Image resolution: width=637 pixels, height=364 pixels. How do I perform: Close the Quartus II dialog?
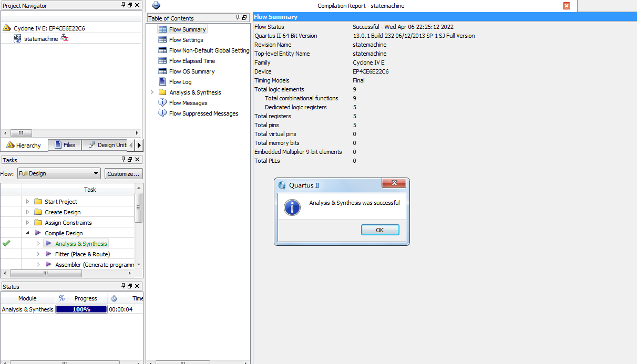pyautogui.click(x=393, y=183)
